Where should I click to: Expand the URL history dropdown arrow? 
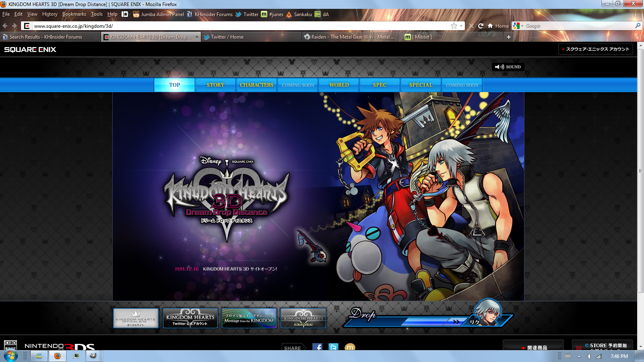461,26
